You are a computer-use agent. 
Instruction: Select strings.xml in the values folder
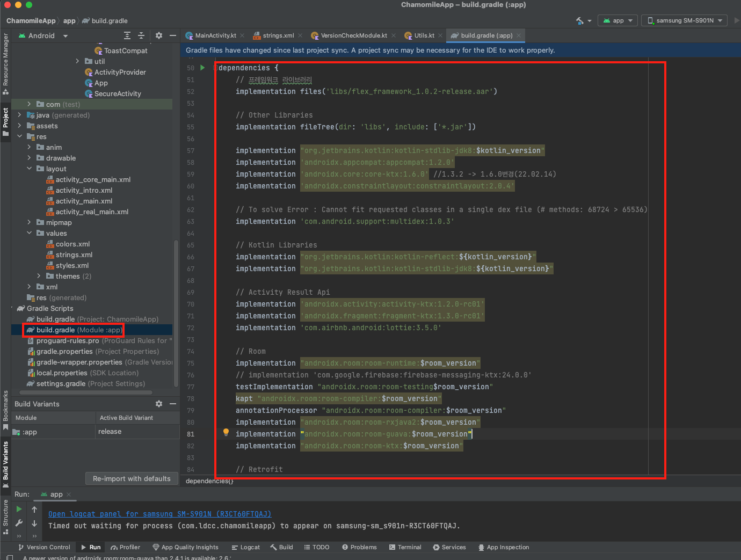74,254
